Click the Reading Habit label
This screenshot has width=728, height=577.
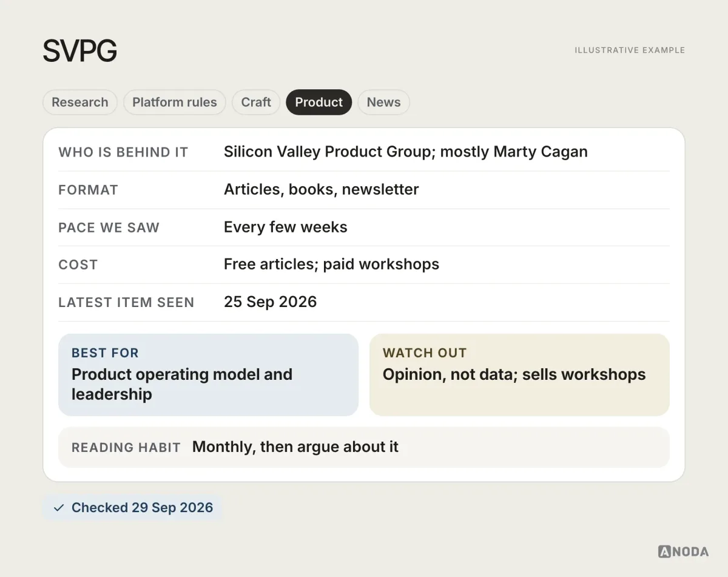(126, 448)
